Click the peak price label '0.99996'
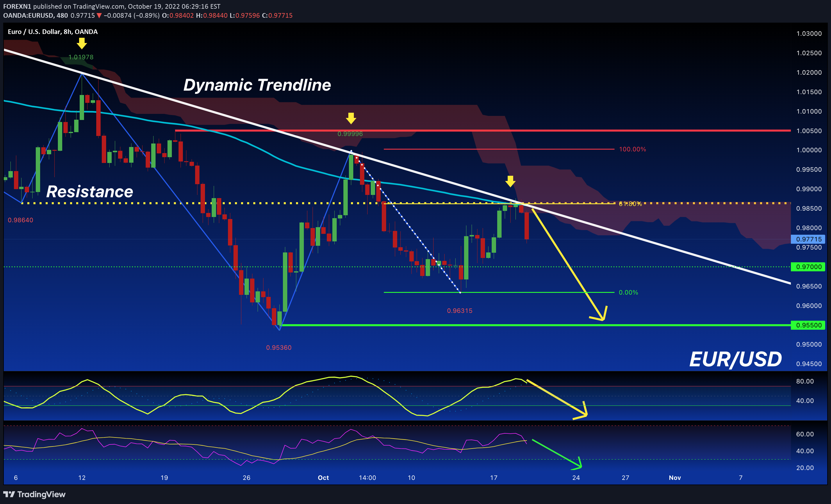Screen dimensions: 831x504 350,134
